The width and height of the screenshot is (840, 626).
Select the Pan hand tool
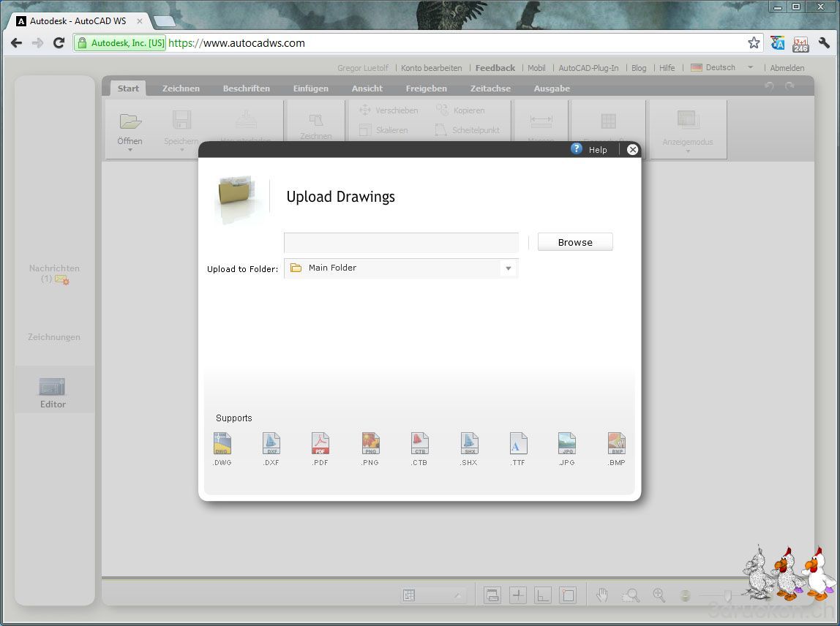602,595
